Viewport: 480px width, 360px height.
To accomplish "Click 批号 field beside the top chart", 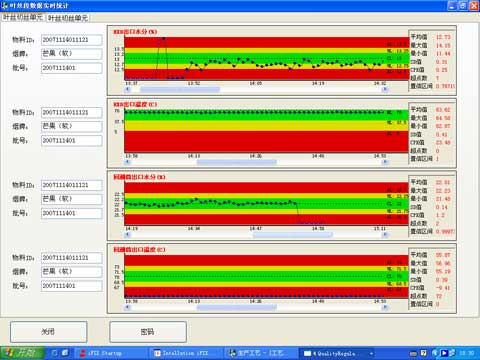I will [x=72, y=68].
